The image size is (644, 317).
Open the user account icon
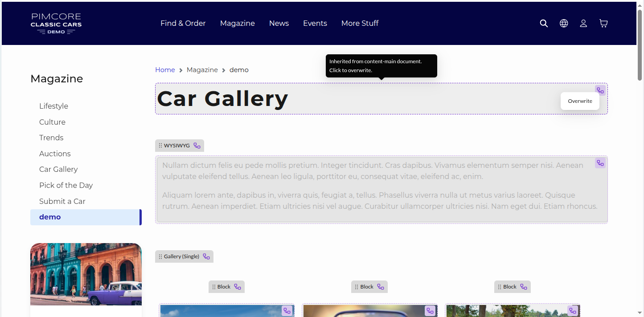[583, 23]
